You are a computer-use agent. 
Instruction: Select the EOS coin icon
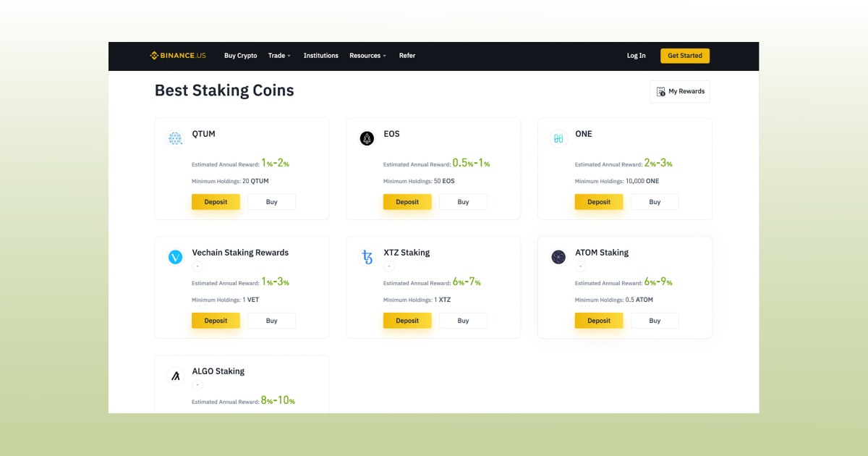point(367,138)
